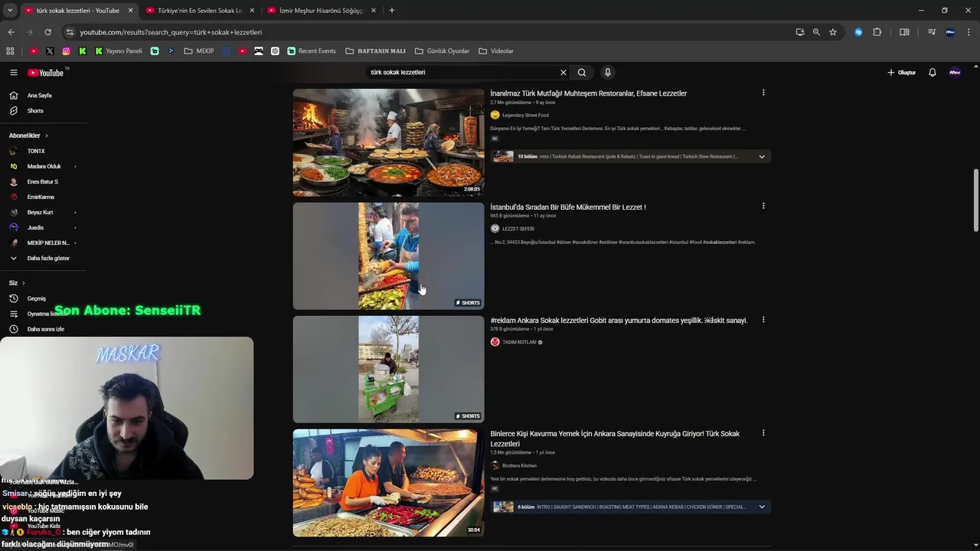Open the TADIM NOTLARI channel
The height and width of the screenshot is (551, 980).
pyautogui.click(x=518, y=342)
